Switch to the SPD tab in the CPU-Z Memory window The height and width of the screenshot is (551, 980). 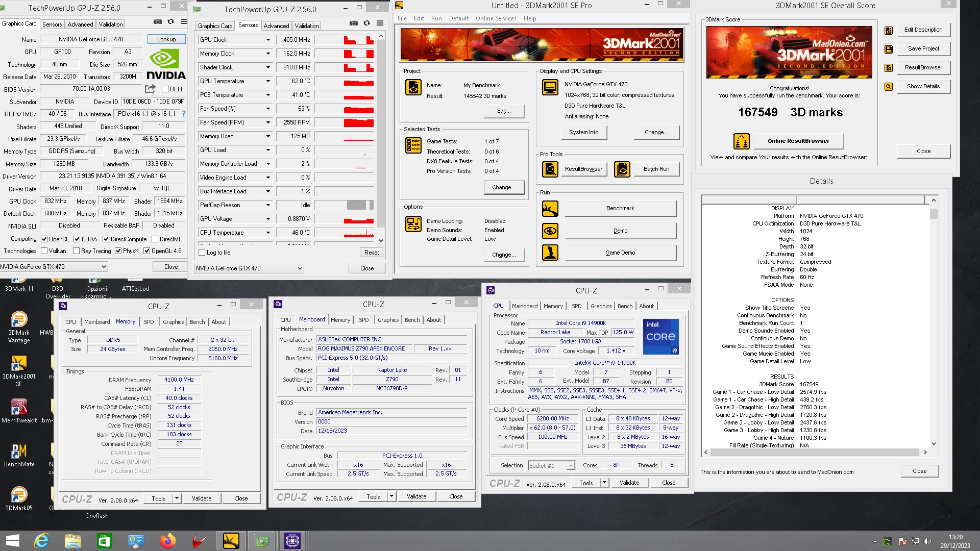coord(149,322)
